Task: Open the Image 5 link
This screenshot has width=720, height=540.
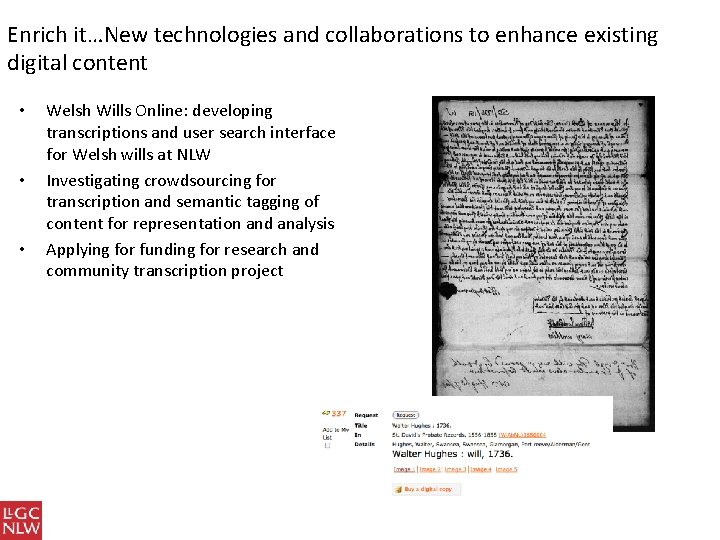Action: click(x=506, y=469)
